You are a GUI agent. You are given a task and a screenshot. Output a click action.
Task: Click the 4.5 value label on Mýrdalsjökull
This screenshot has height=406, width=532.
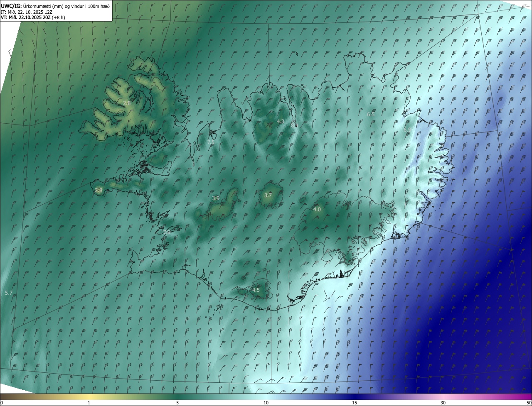click(256, 290)
